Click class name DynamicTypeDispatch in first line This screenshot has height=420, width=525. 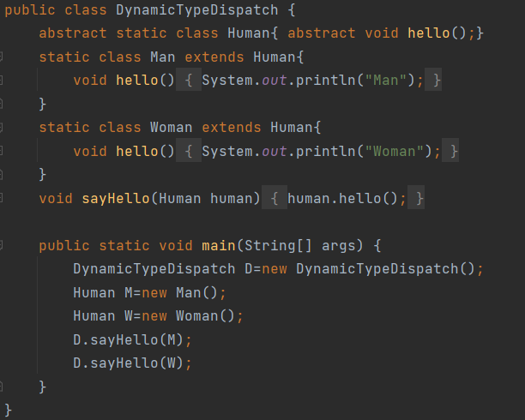coord(197,10)
